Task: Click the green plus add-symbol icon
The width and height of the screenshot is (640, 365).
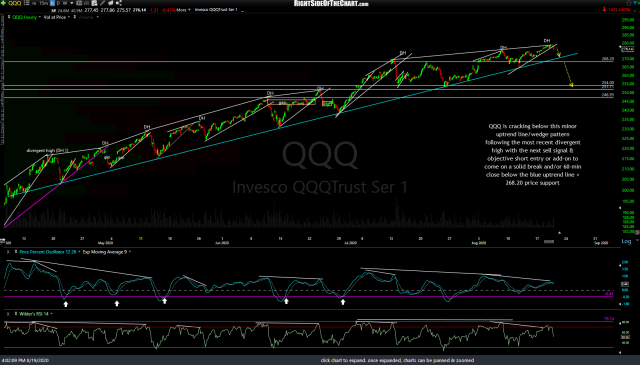Action: pyautogui.click(x=4, y=3)
